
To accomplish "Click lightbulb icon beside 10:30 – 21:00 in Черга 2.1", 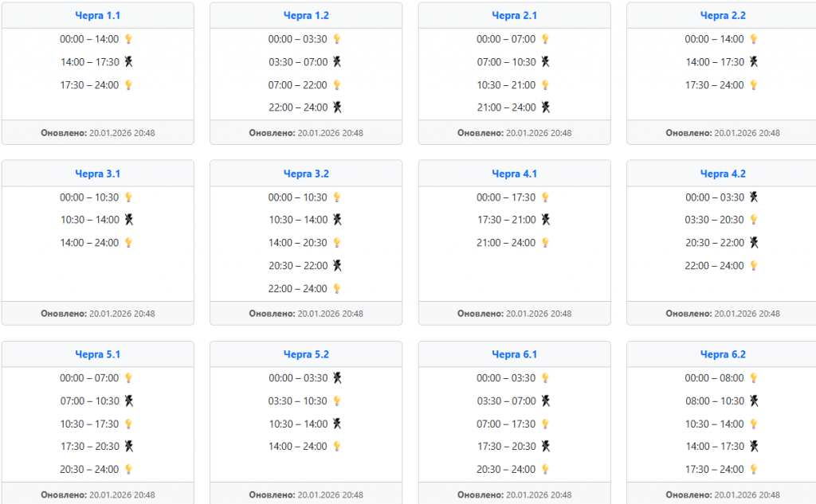I will (x=545, y=85).
